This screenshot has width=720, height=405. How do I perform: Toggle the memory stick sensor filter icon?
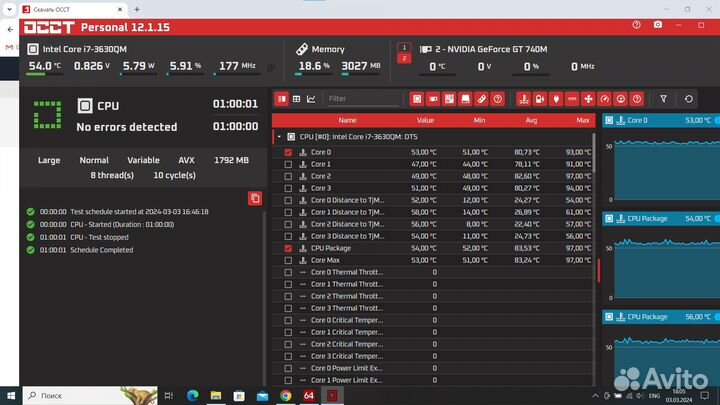pyautogui.click(x=481, y=99)
